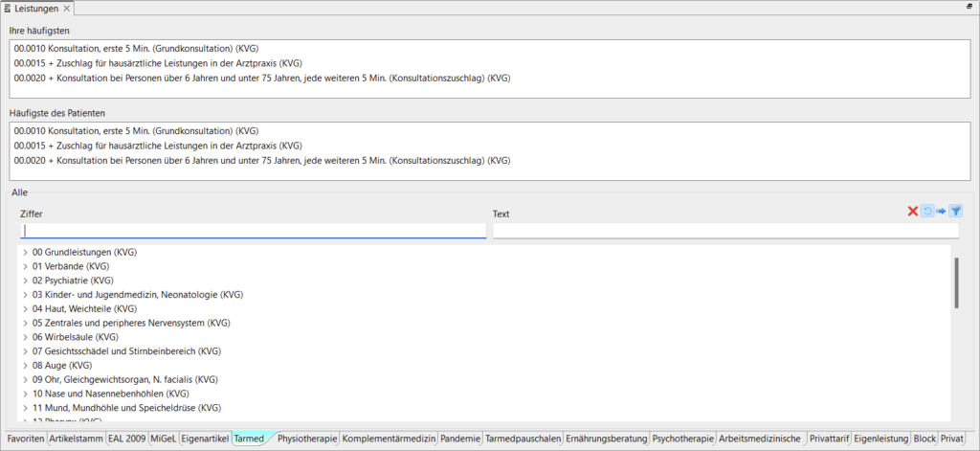This screenshot has height=451, width=980.
Task: Select the Tarmedpauschalen tab
Action: click(523, 439)
